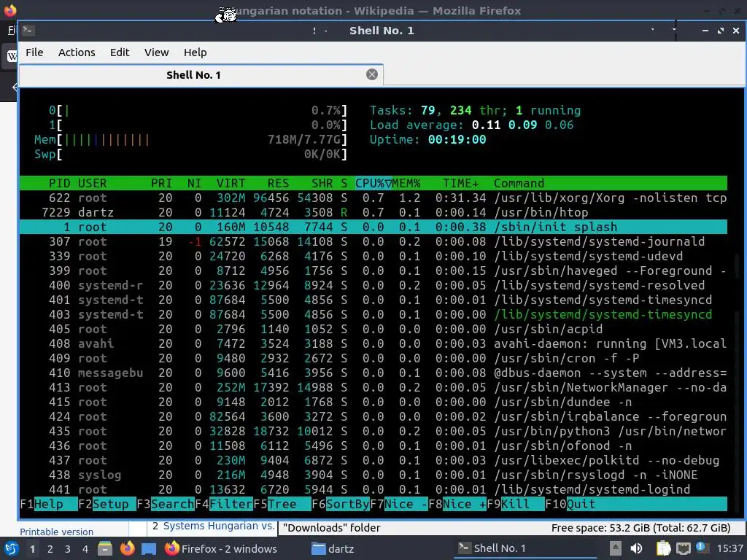Select the systemd-udevd process row
747x560 pixels.
[x=373, y=256]
